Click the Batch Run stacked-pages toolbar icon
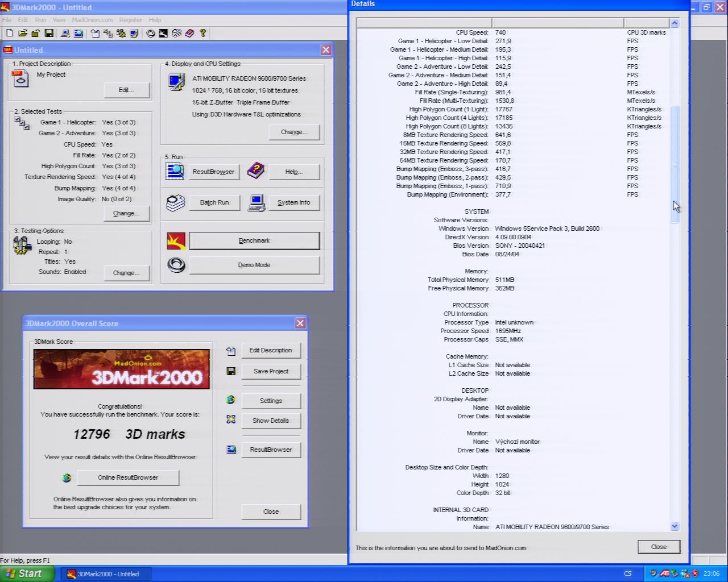Viewport: 728px width, 582px height. [x=176, y=34]
